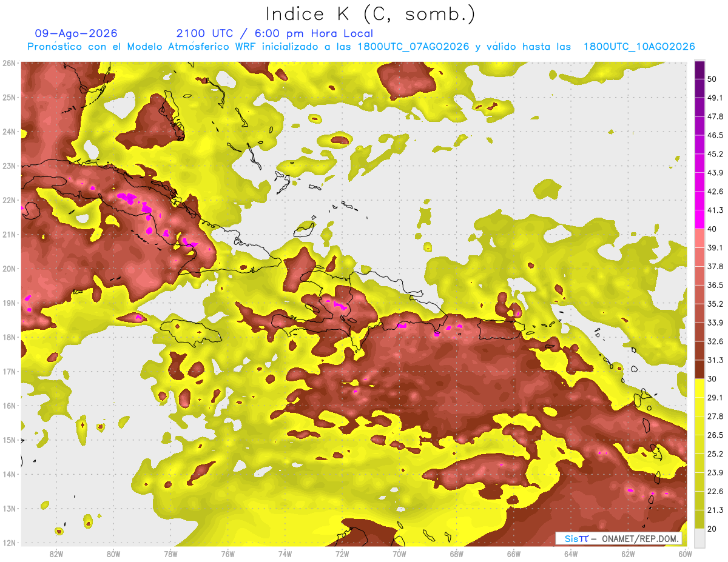Click the '20N' latitude label
The image size is (728, 562).
9,269
